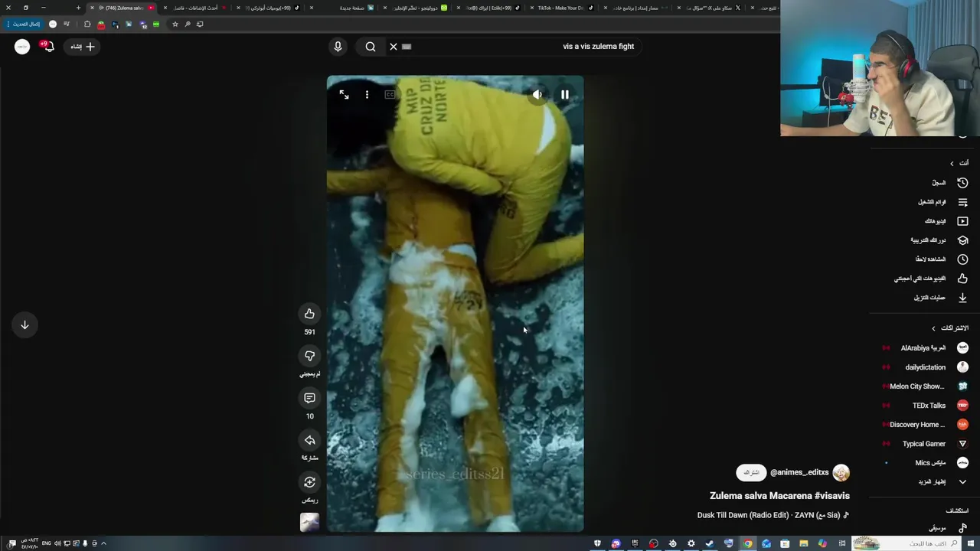This screenshot has width=980, height=551.
Task: Expand the Subscriptions (الاشتراكات) header
Action: (x=950, y=328)
